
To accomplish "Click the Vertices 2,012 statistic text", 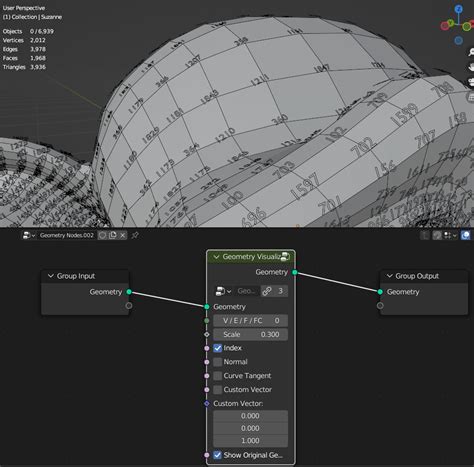I will pos(24,40).
